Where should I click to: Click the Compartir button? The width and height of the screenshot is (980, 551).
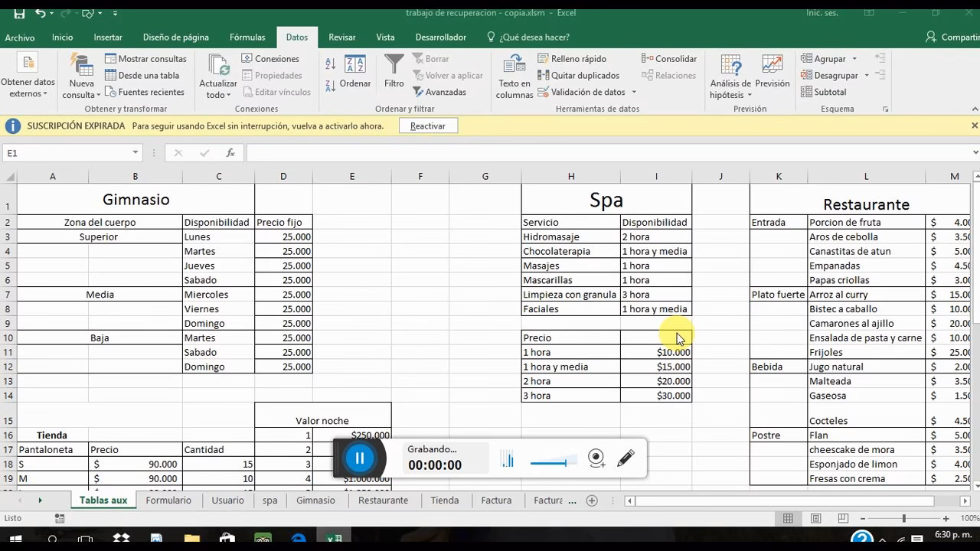click(x=952, y=37)
